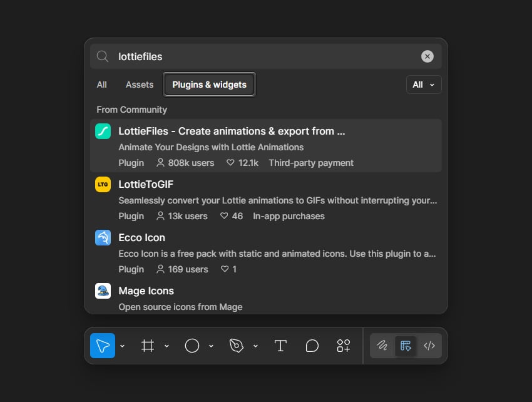Click the Mage Icons wizard thumbnail

point(103,291)
